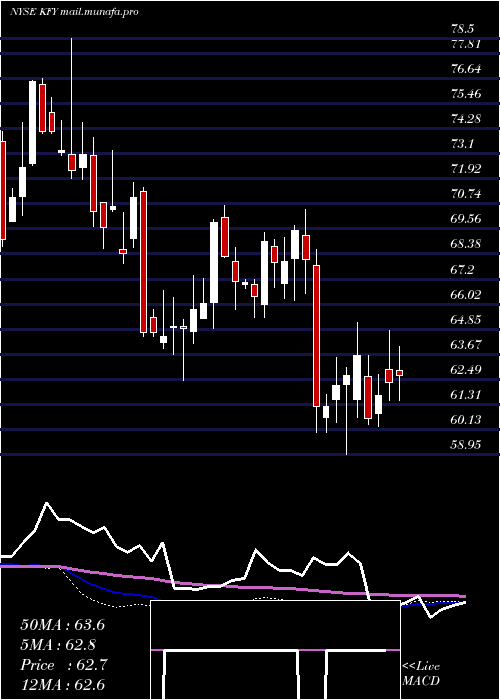Screen dimensions: 500x700
Task: Click the 12MA : 62.6 indicator text
Action: tap(62, 685)
